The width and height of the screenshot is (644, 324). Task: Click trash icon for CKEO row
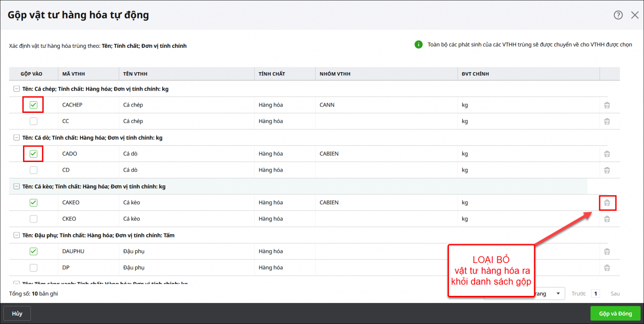pyautogui.click(x=607, y=219)
